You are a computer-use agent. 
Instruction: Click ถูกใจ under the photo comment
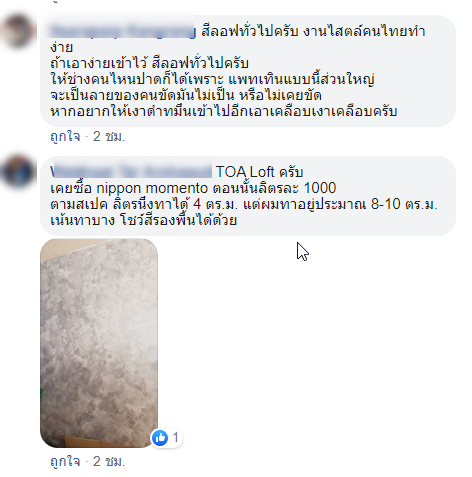point(65,461)
